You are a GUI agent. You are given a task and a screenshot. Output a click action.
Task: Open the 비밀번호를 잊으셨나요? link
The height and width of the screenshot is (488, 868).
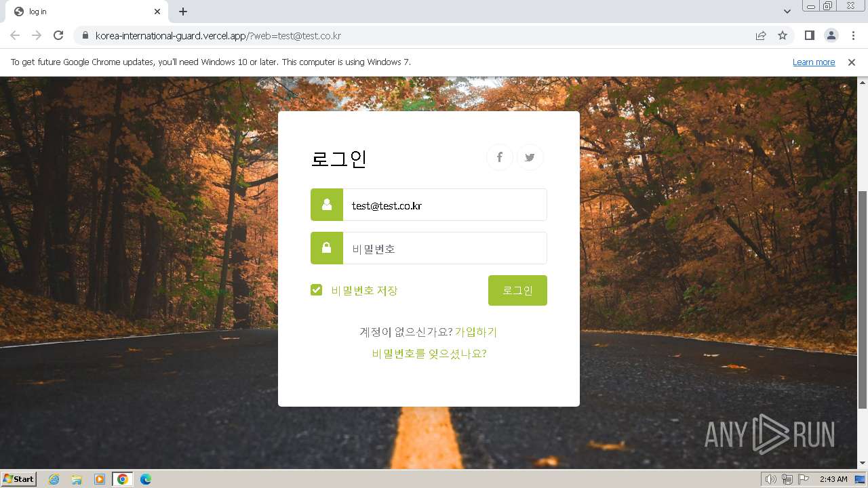pos(429,354)
